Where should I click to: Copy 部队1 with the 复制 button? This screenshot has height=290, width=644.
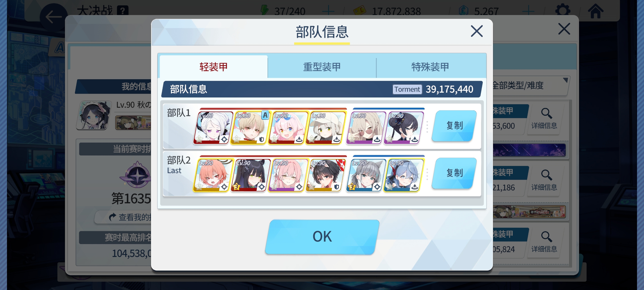[x=454, y=126]
